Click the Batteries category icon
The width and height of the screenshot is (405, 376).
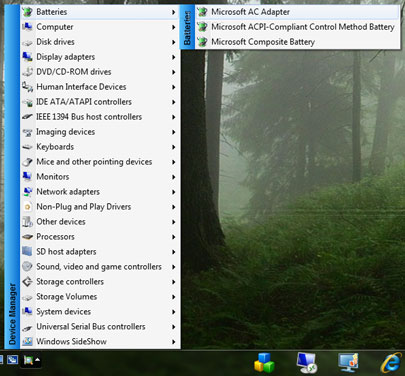pyautogui.click(x=27, y=12)
